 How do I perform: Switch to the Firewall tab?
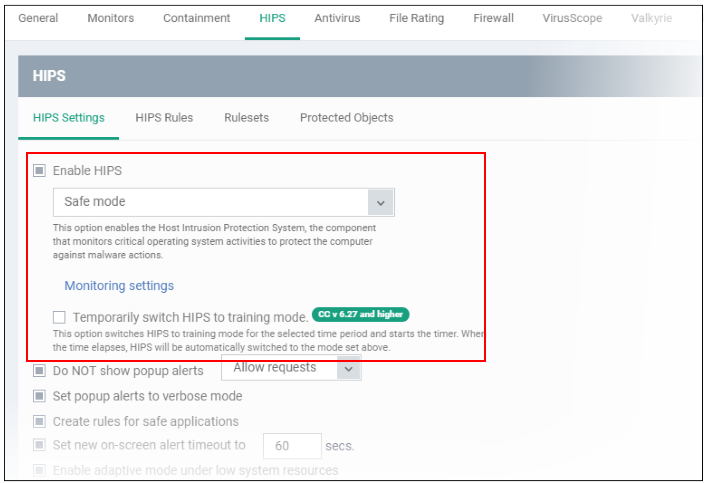493,18
